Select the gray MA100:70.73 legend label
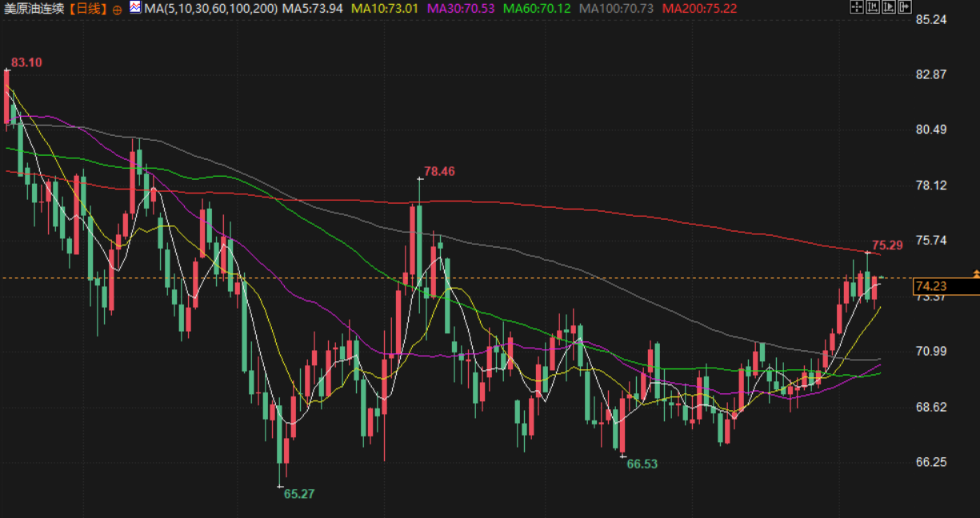This screenshot has width=980, height=518. [x=616, y=9]
